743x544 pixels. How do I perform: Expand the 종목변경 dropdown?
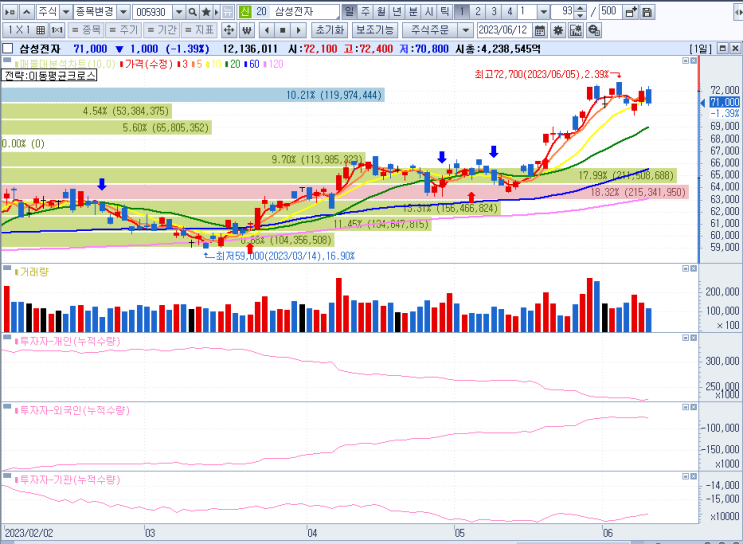pyautogui.click(x=123, y=12)
